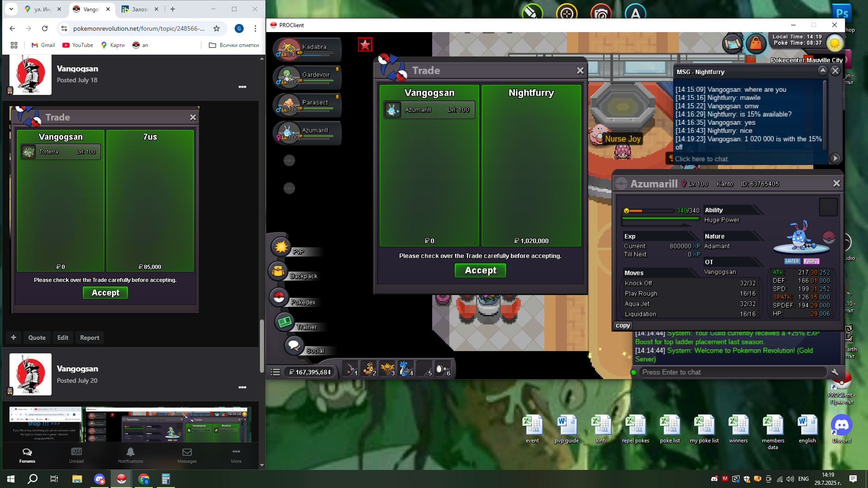This screenshot has height=488, width=868.
Task: Open screenshot thumbnail in July 20 post
Action: pos(130,424)
